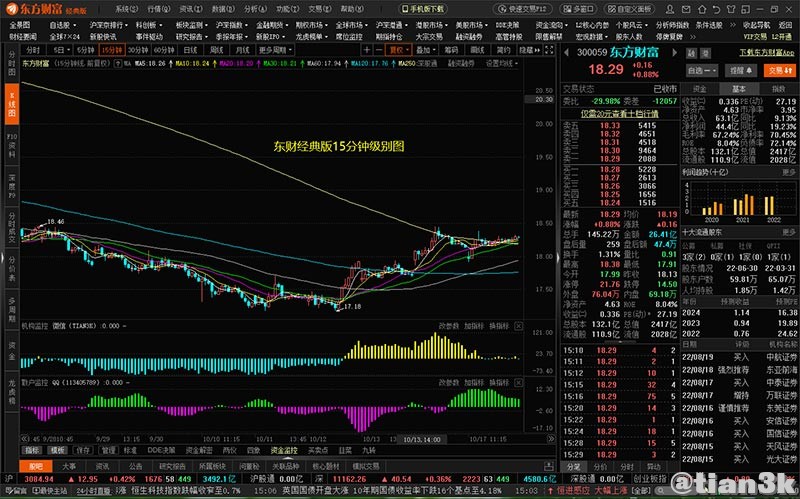The image size is (800, 499).
Task: Open the 分价表 sidebar item
Action: (x=12, y=268)
